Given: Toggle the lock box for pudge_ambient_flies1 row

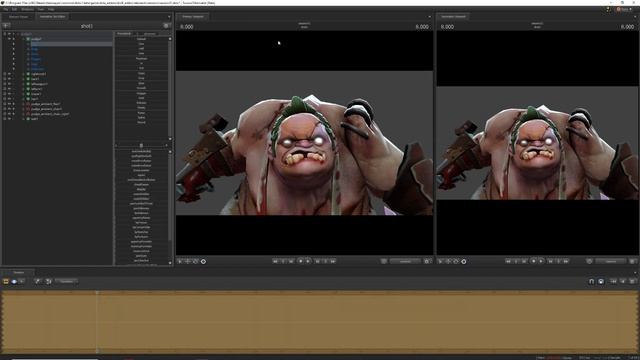Looking at the screenshot, I should click(4, 104).
